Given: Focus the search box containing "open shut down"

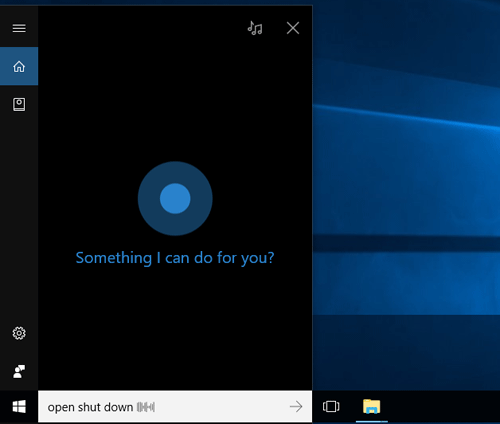Looking at the screenshot, I should pos(175,407).
